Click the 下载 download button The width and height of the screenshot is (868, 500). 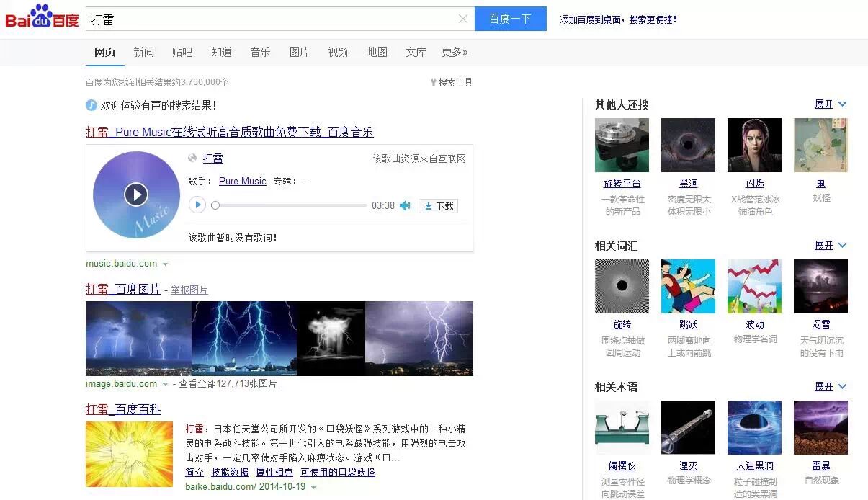pos(438,205)
